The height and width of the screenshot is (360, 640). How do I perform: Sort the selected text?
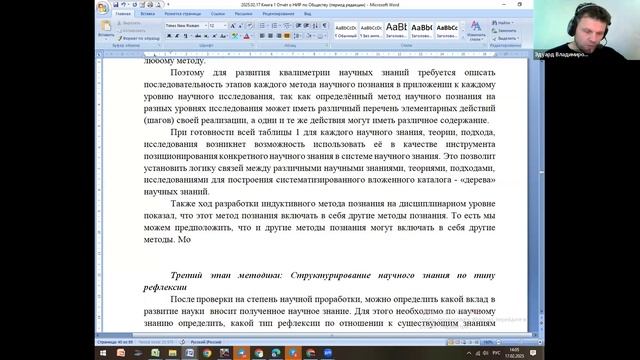pyautogui.click(x=316, y=26)
